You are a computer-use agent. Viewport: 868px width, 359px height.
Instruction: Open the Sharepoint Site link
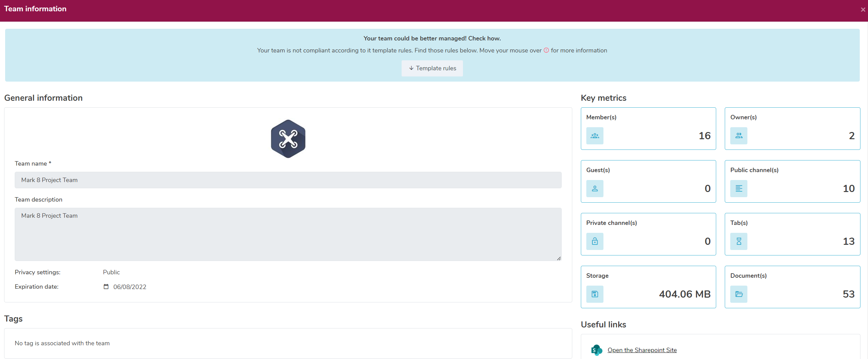click(x=642, y=350)
